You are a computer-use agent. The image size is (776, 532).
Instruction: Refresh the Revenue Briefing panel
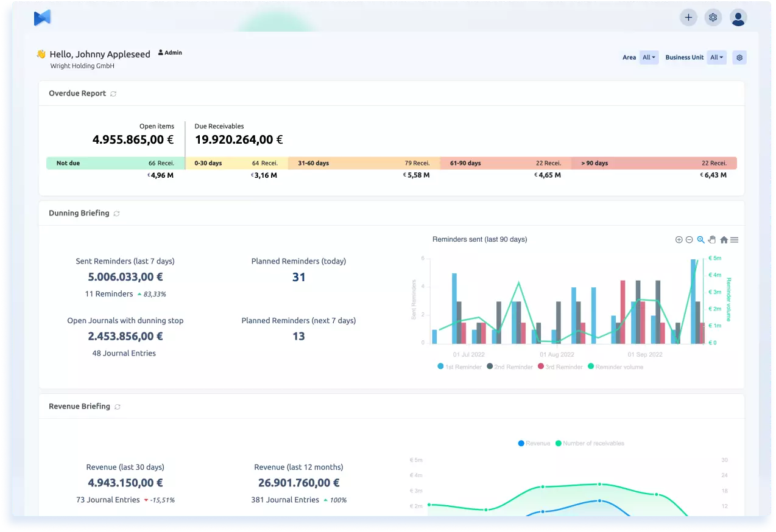pos(117,407)
